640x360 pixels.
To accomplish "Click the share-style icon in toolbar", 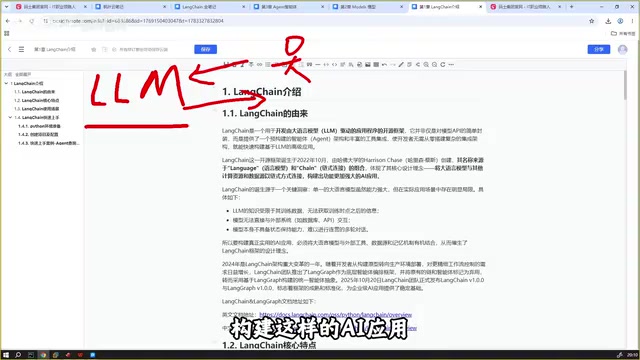I will pos(418,64).
